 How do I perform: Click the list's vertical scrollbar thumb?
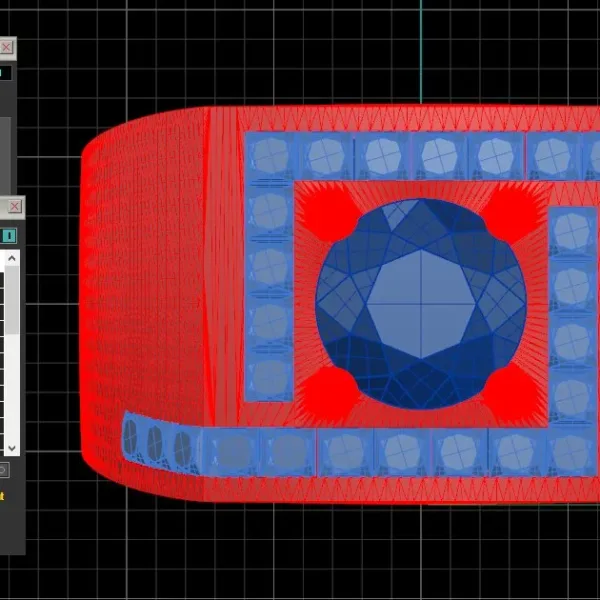(x=12, y=300)
